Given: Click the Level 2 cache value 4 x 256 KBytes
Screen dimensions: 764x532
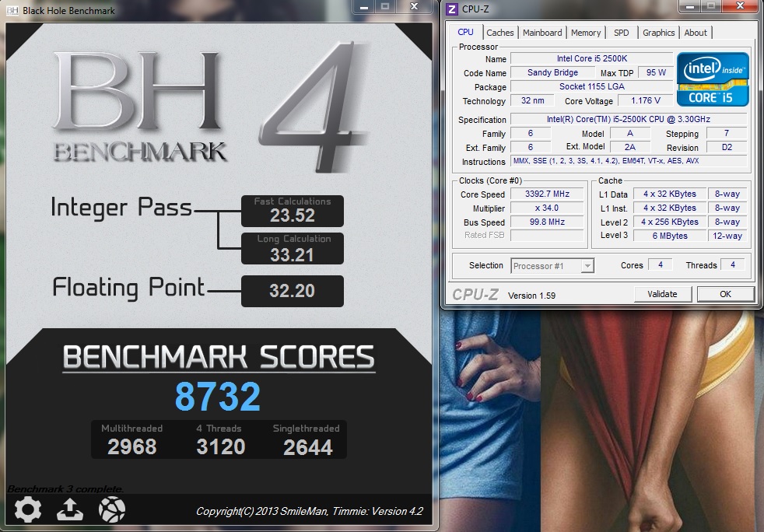Looking at the screenshot, I should click(x=670, y=222).
